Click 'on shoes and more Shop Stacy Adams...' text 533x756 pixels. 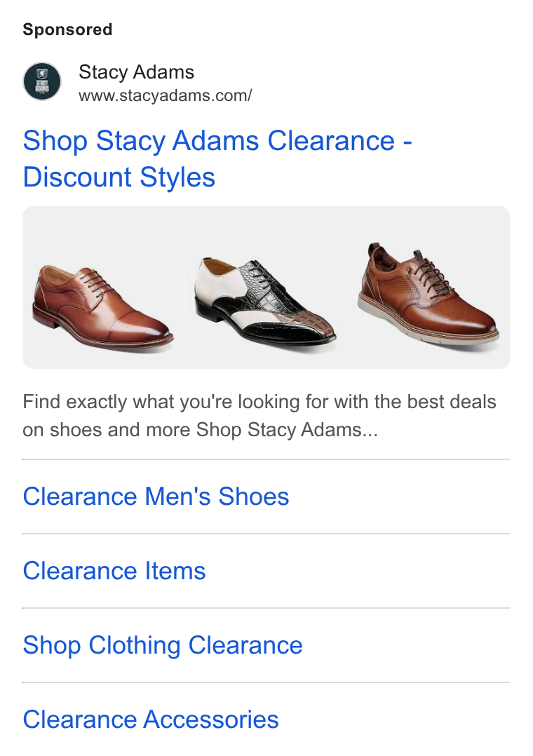coord(200,430)
